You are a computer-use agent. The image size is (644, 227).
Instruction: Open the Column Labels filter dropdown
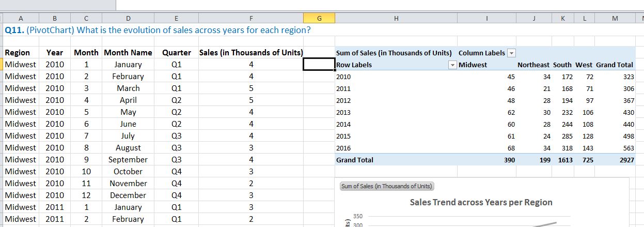point(512,53)
